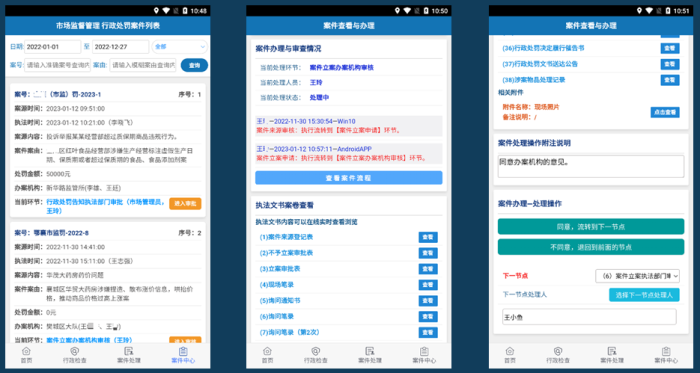Click 查看 beside (38)涉案物品处理记录
The image size is (700, 373).
tap(670, 80)
